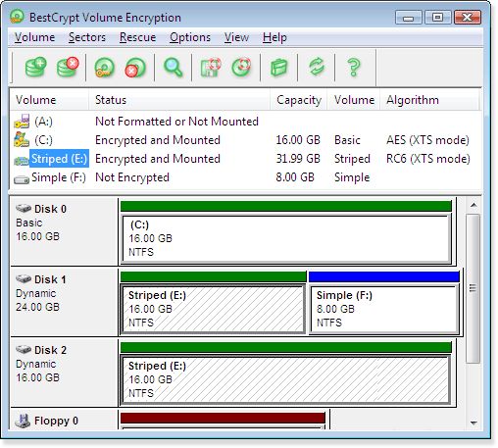
Task: Select the Simple (F:) volume row
Action: coord(246,177)
